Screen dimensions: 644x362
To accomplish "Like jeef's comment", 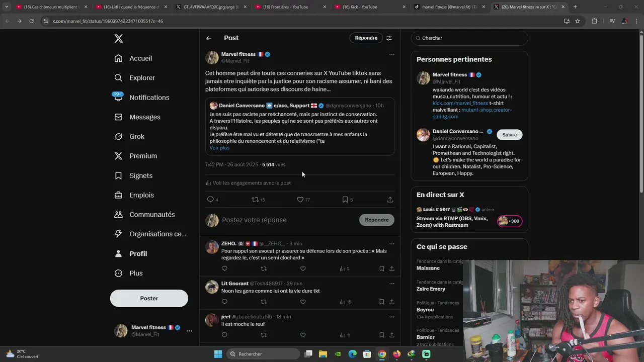I will tap(303, 335).
